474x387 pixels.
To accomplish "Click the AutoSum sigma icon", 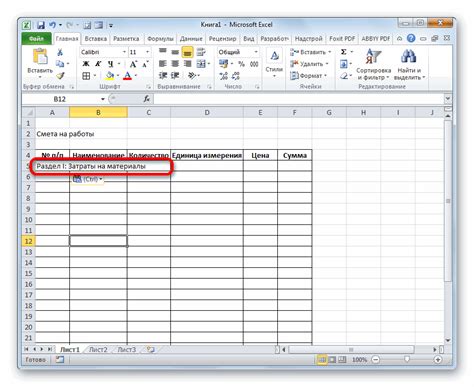I will click(x=344, y=52).
